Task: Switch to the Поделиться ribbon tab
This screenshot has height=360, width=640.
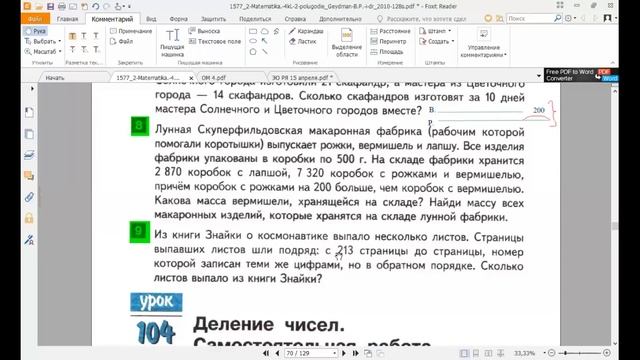Action: (x=255, y=19)
